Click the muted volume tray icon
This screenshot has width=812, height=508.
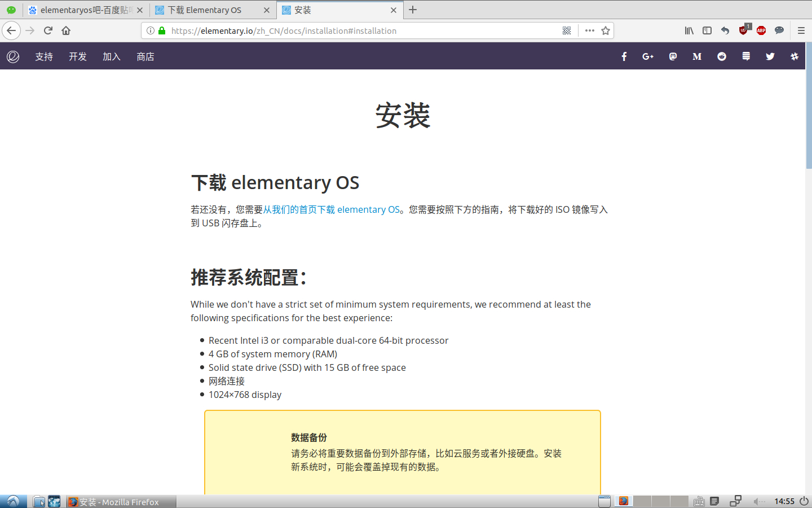point(759,501)
